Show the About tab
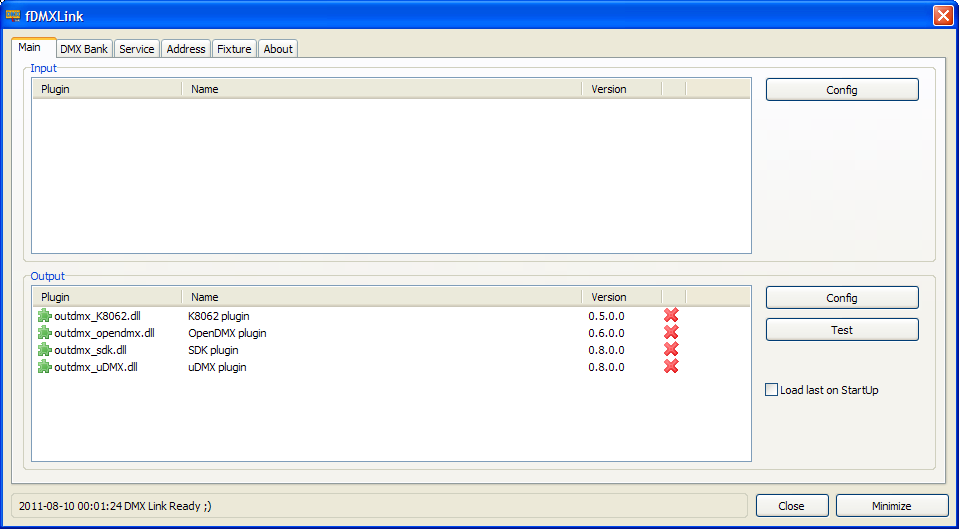 tap(278, 49)
